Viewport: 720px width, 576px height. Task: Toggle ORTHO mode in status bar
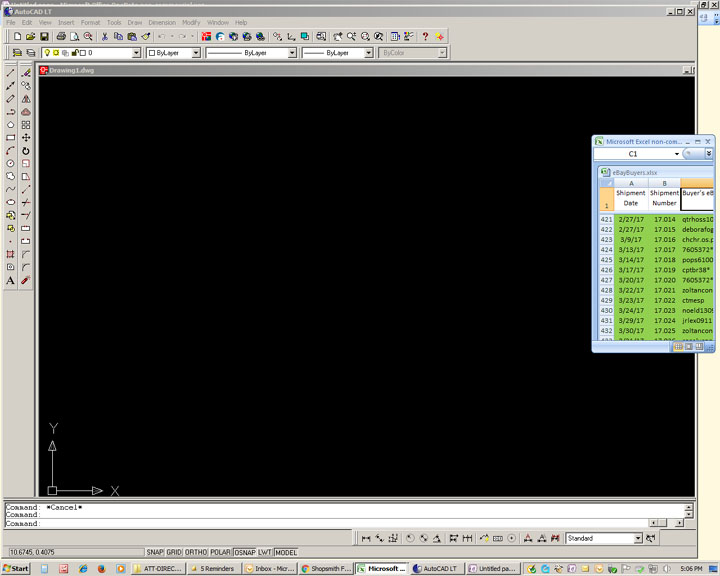click(196, 552)
